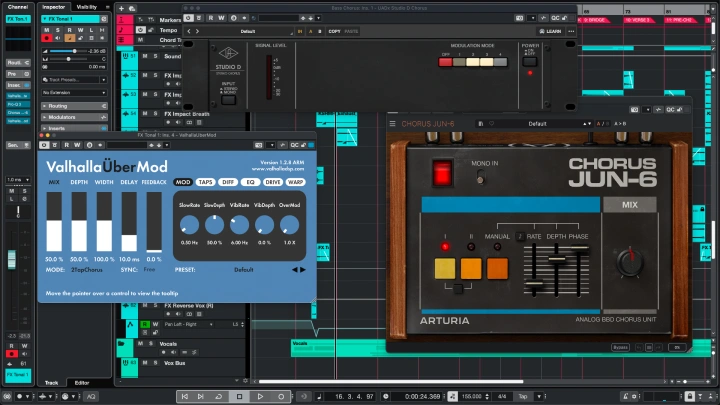Screen dimensions: 720x405
Task: Start playback with the Play button
Action: pyautogui.click(x=260, y=396)
